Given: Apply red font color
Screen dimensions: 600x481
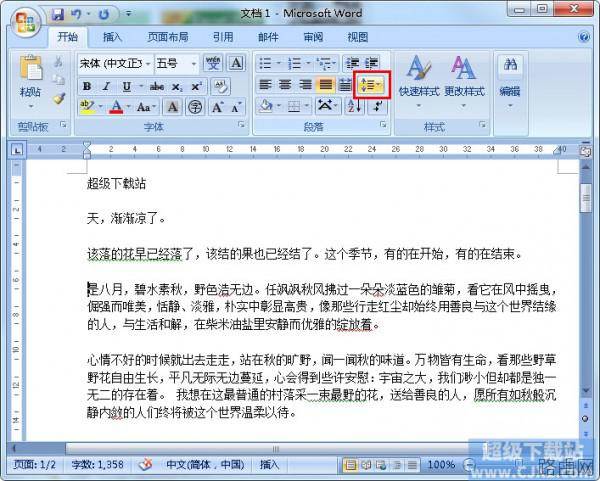Looking at the screenshot, I should tap(117, 107).
